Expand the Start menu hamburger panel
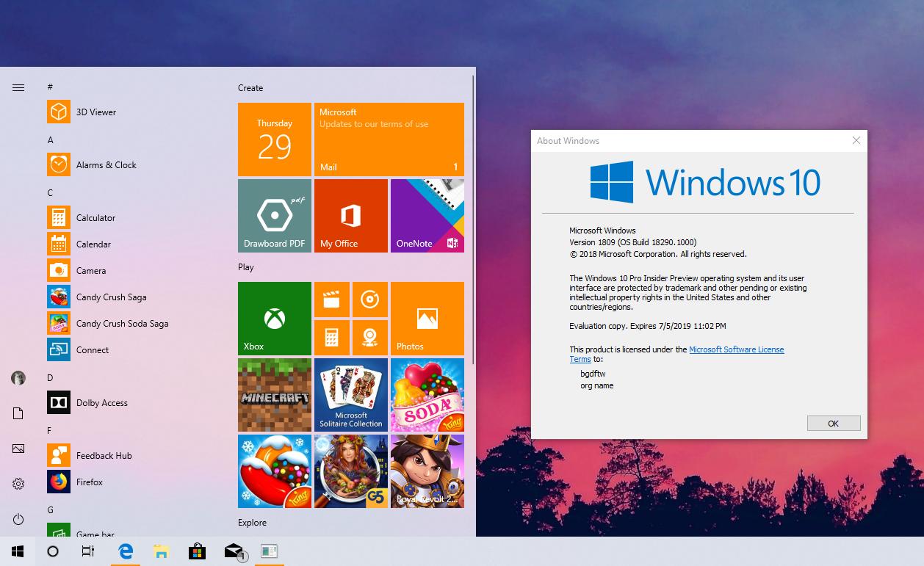Screen dimensions: 924x566 [18, 87]
